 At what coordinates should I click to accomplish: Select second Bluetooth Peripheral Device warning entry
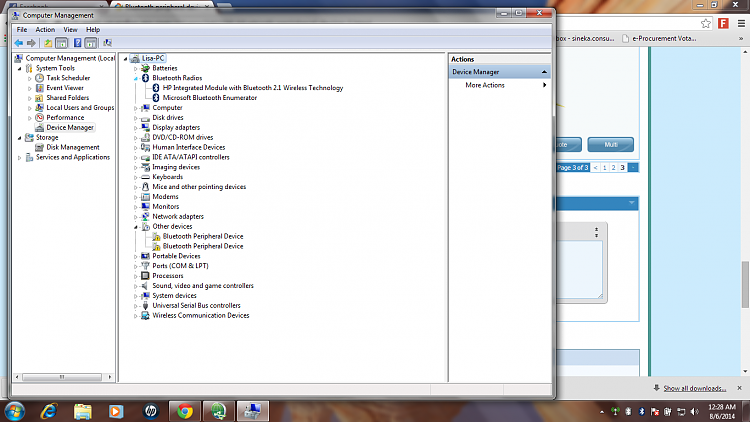(203, 246)
